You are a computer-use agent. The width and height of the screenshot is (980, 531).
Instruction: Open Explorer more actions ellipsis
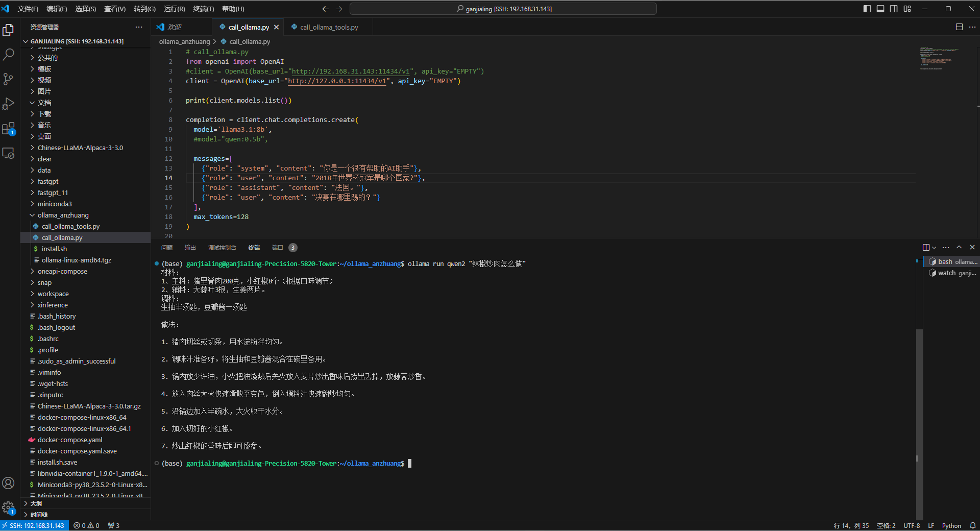point(139,27)
